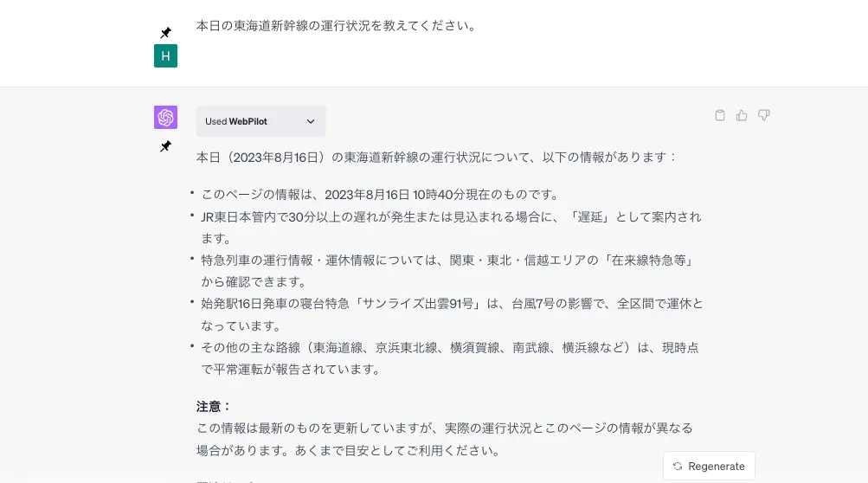Click the note paragraph ending ご利用ください
Viewport: 868px width, 483px height.
pos(445,439)
